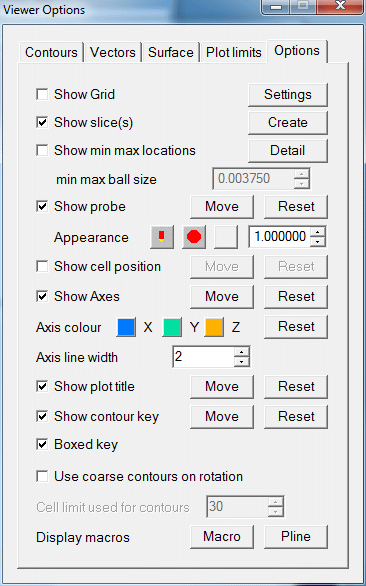Image resolution: width=366 pixels, height=586 pixels.
Task: Click the Pline button
Action: click(x=296, y=537)
